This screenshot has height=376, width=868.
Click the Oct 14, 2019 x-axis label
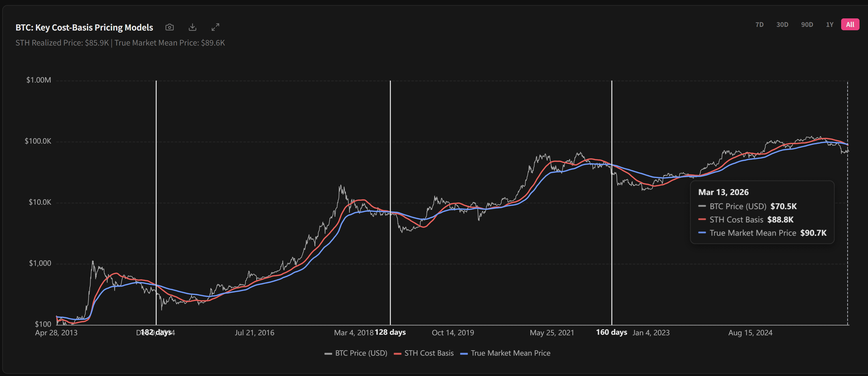click(453, 332)
